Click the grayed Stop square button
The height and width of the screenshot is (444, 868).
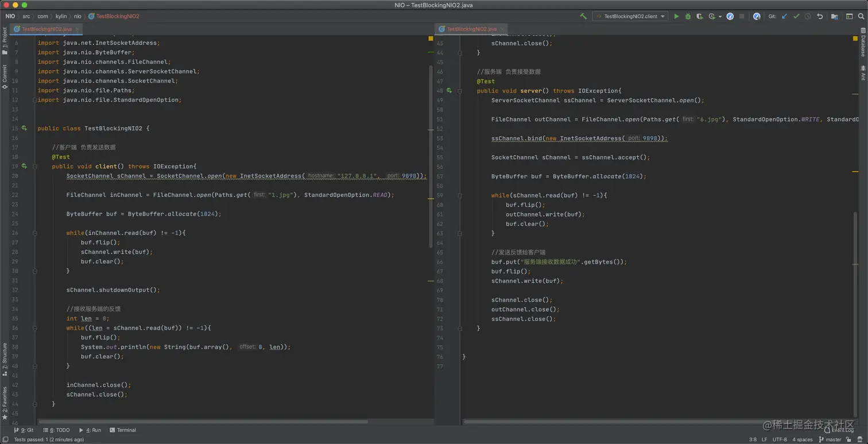pyautogui.click(x=742, y=17)
